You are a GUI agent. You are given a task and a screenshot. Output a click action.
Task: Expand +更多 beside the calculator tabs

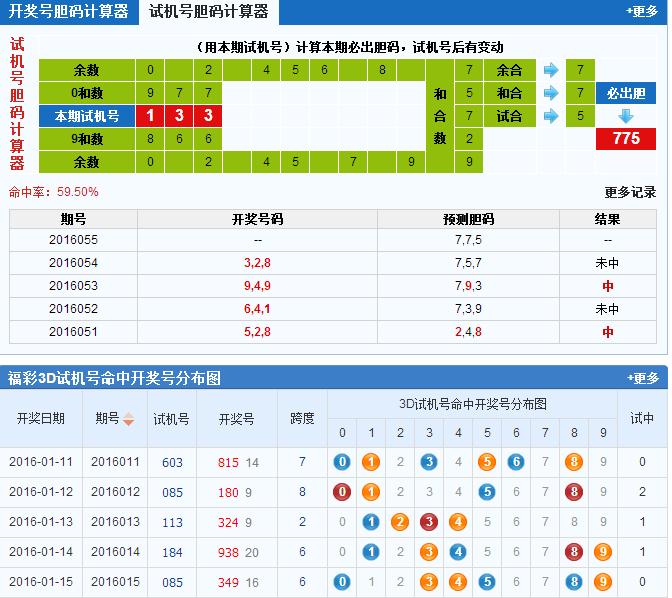point(642,12)
